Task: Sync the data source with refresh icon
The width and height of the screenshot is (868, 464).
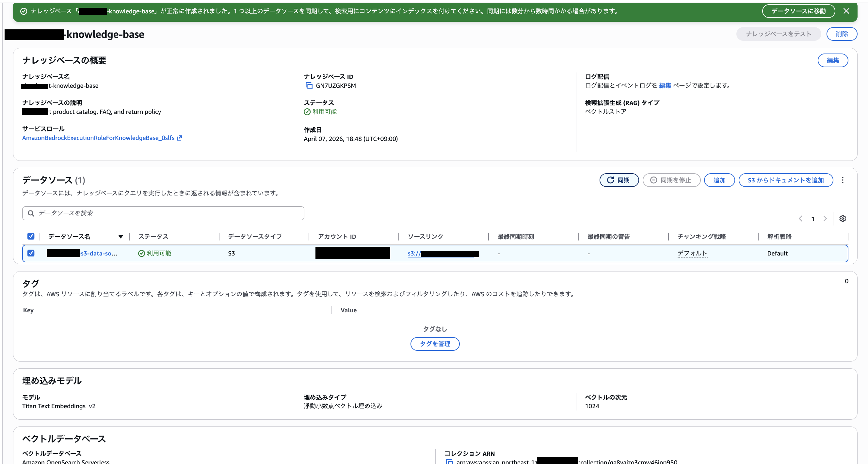Action: pyautogui.click(x=619, y=180)
